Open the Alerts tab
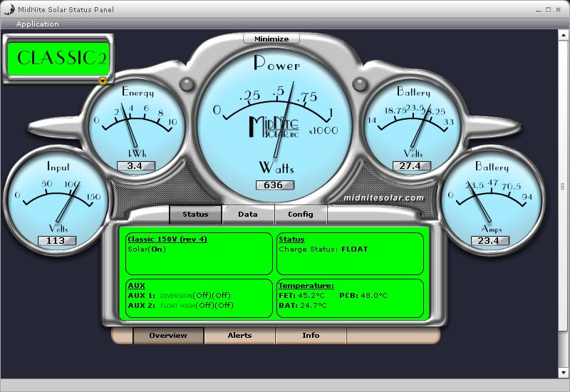This screenshot has height=392, width=570. pyautogui.click(x=239, y=335)
